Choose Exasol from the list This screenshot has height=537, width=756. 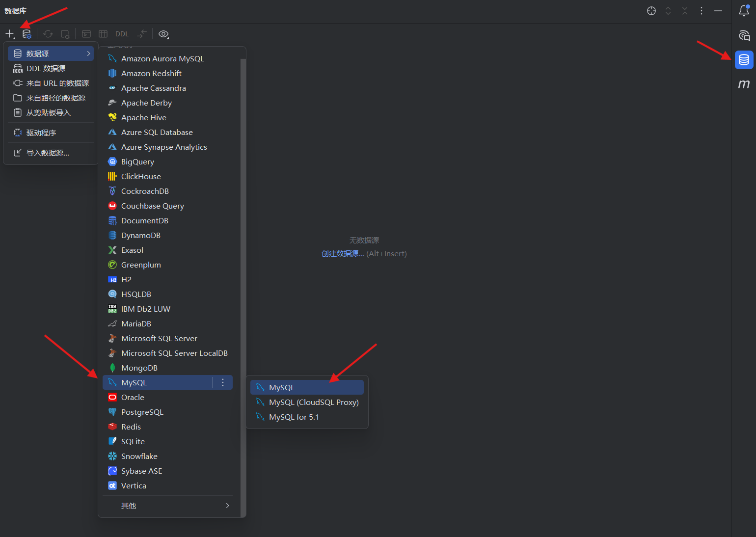click(167, 250)
